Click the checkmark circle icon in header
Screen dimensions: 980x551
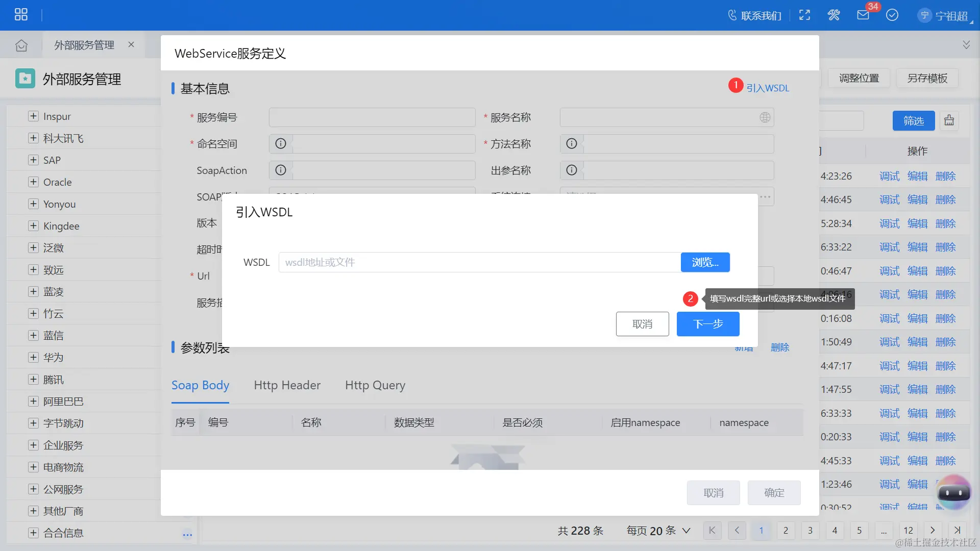point(892,15)
